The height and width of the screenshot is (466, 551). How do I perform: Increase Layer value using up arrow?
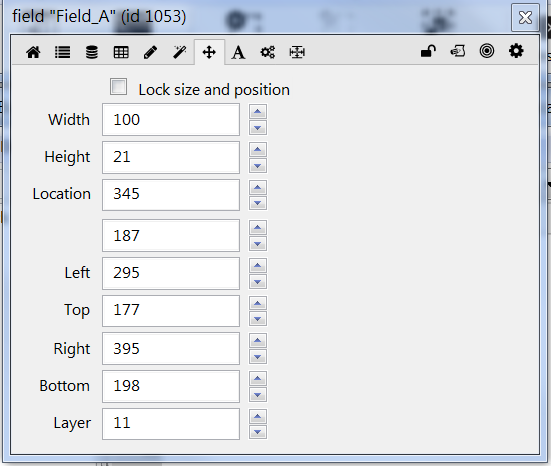click(258, 417)
